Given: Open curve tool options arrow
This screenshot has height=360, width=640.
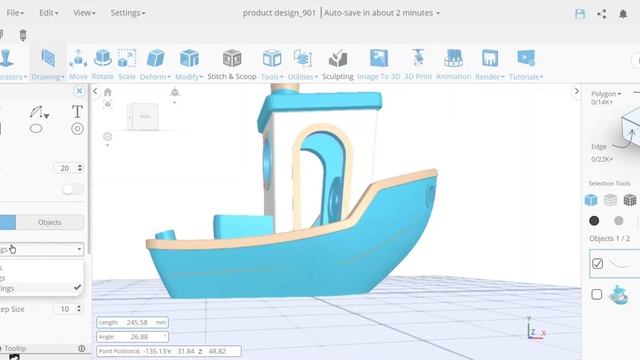Looking at the screenshot, I should (x=47, y=116).
